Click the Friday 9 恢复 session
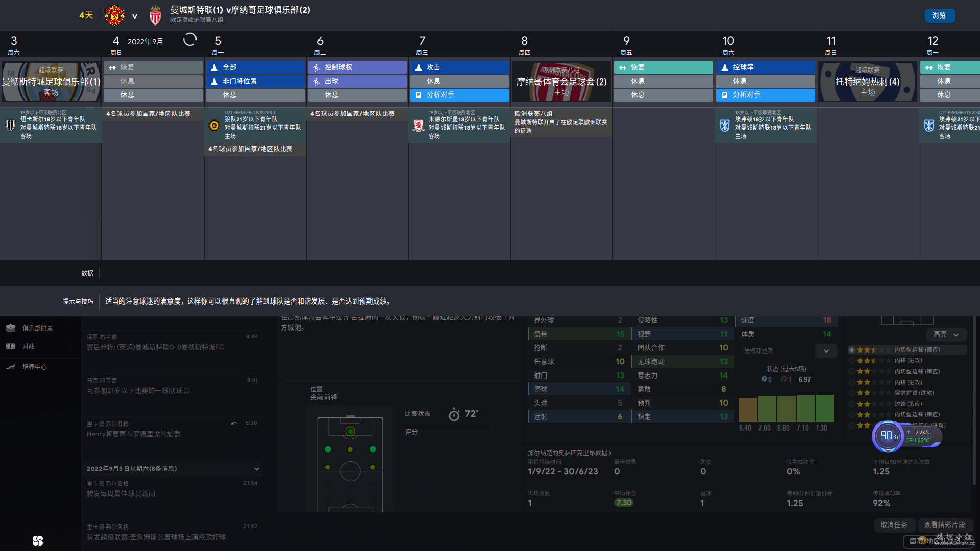This screenshot has width=980, height=551. [664, 67]
